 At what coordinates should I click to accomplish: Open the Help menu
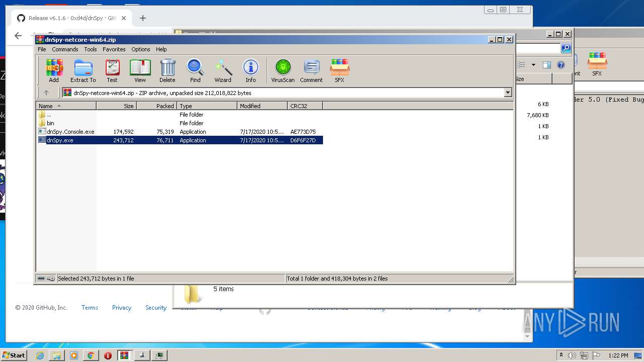click(161, 49)
